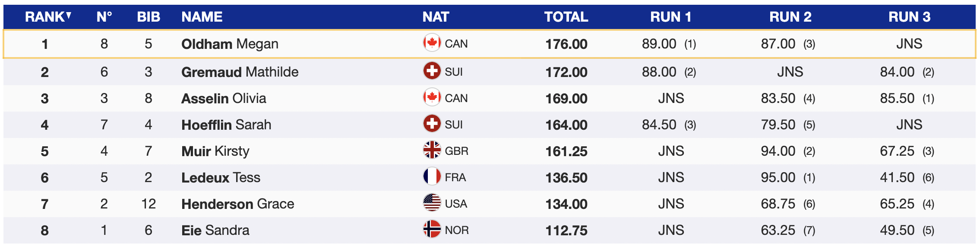Click Swiss flag next to Mathilde Gremaud
The image size is (980, 250).
click(x=432, y=71)
